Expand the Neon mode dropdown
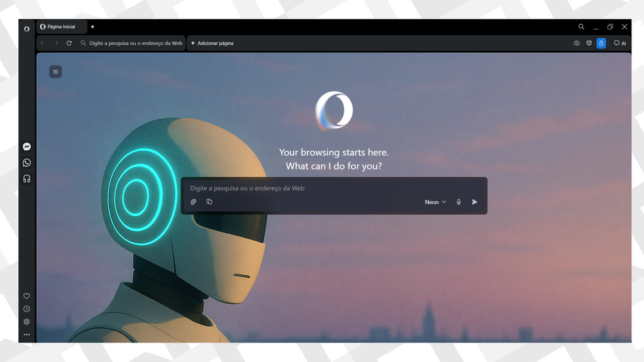This screenshot has width=644, height=362. click(x=435, y=202)
